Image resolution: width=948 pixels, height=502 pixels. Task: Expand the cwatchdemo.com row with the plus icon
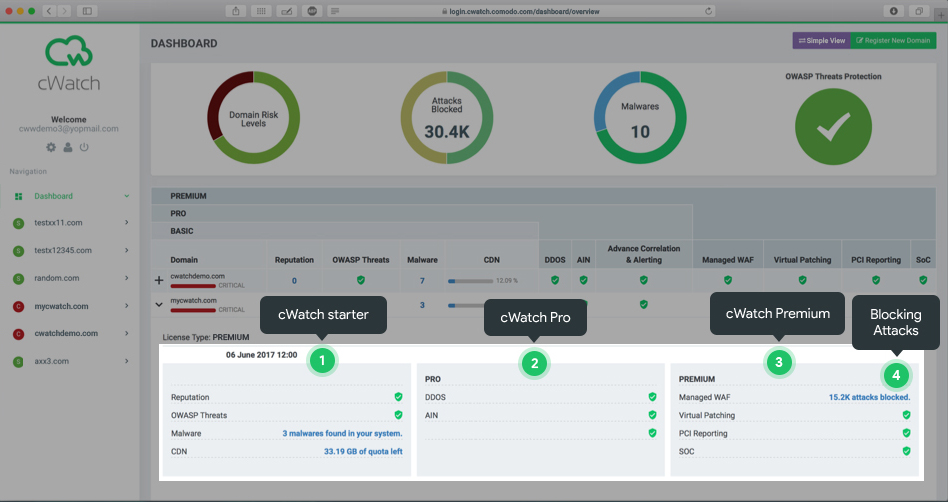click(x=159, y=280)
